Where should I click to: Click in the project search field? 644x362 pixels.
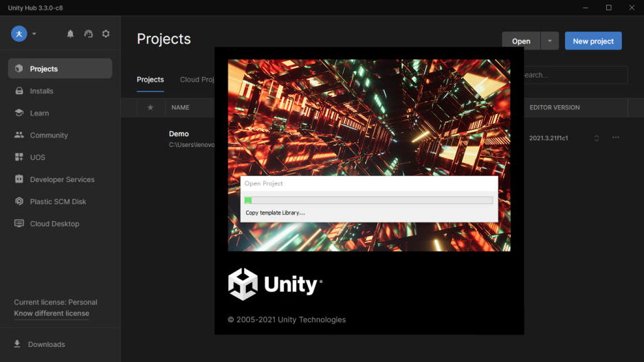574,75
